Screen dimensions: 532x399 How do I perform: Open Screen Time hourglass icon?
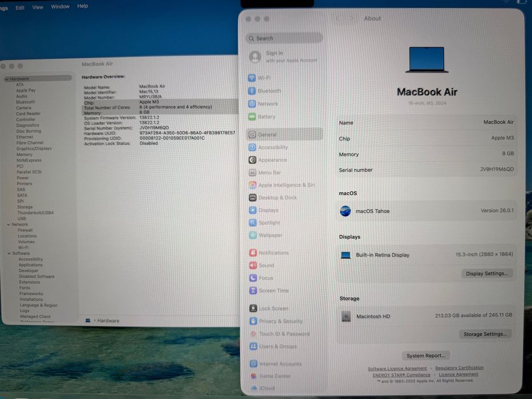click(253, 291)
